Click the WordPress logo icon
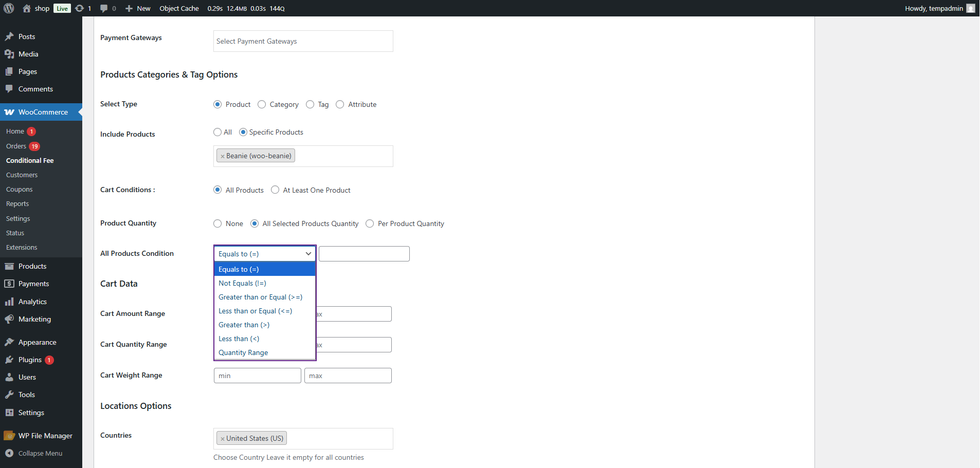The height and width of the screenshot is (468, 980). pos(9,8)
